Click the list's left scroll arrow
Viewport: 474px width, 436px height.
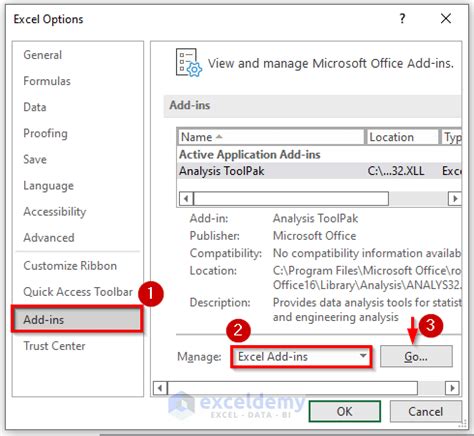pos(186,199)
